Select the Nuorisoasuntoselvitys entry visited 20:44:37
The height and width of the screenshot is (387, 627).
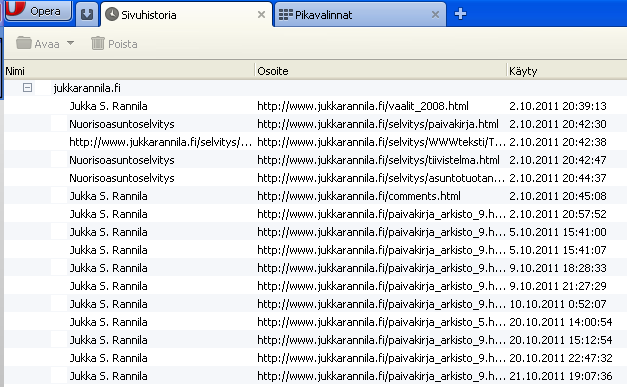click(315, 178)
